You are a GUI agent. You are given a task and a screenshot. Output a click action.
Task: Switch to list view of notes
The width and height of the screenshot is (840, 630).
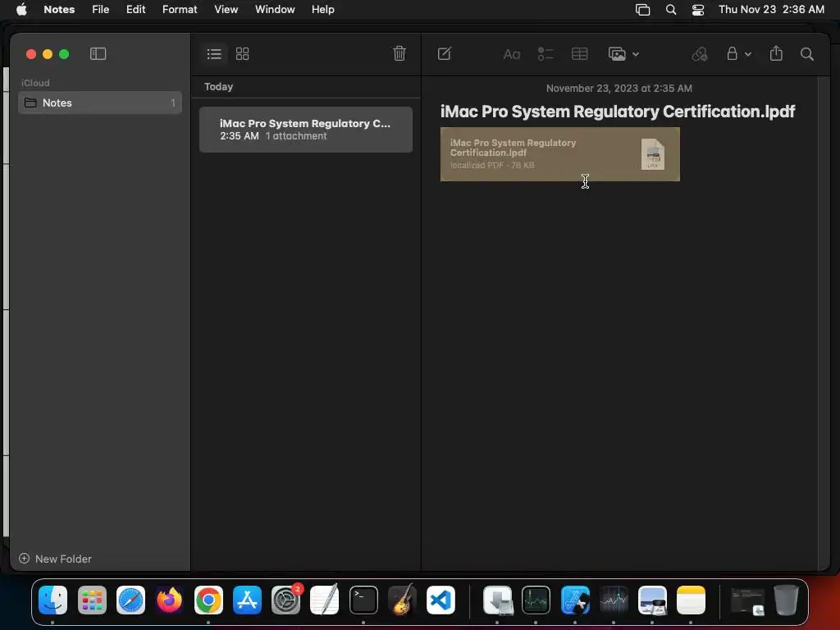[x=214, y=53]
